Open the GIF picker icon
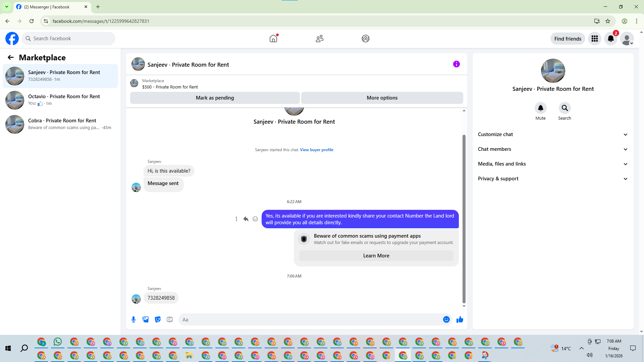The height and width of the screenshot is (362, 644). click(170, 319)
